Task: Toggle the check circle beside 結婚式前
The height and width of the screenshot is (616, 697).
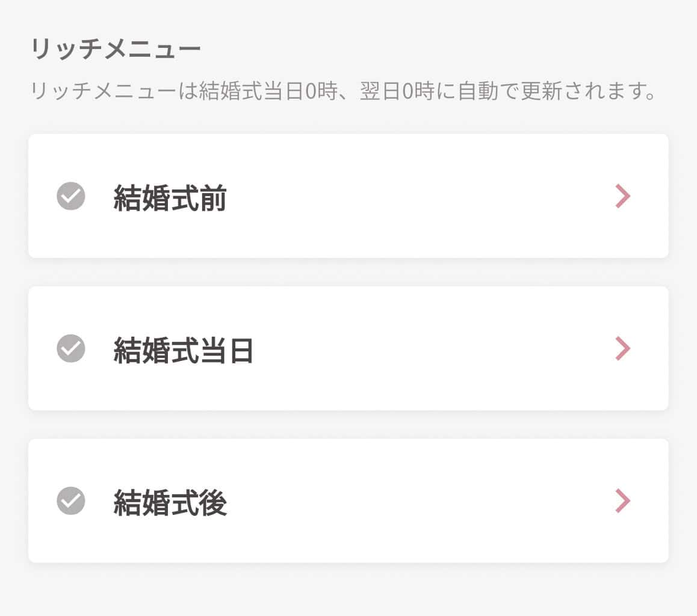Action: pos(71,196)
